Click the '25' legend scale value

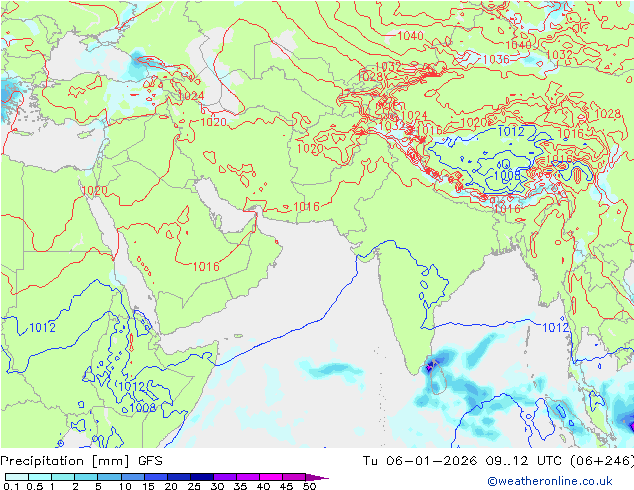[194, 486]
